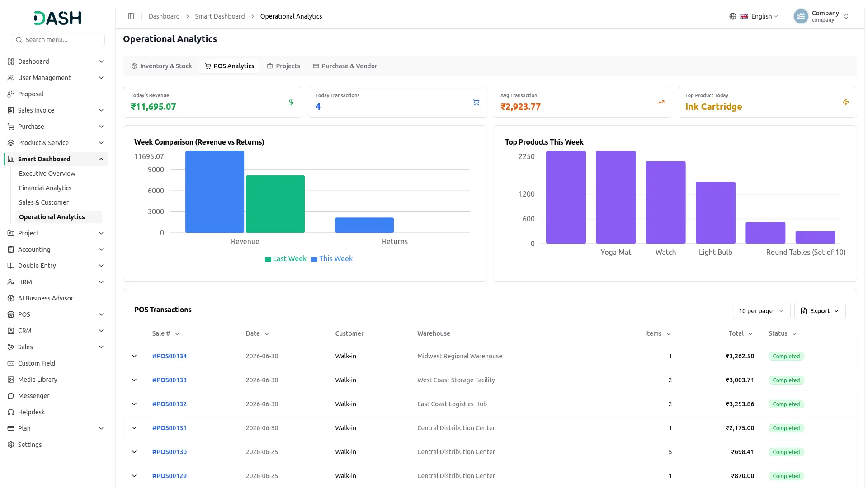Click the AI Business Advisor brain icon
Viewport: 868px width, 488px height.
tap(11, 298)
